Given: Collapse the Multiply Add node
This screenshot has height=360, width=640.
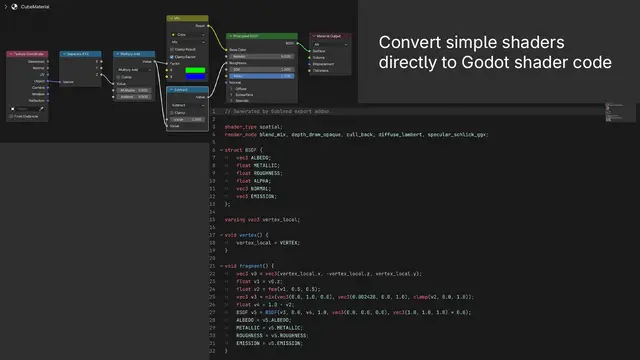Looking at the screenshot, I should pos(118,54).
